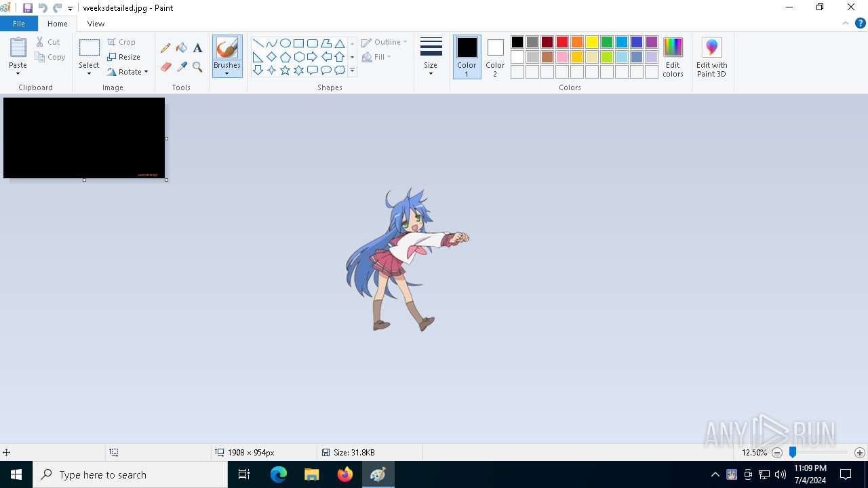Open the Paint Help icon

[860, 23]
